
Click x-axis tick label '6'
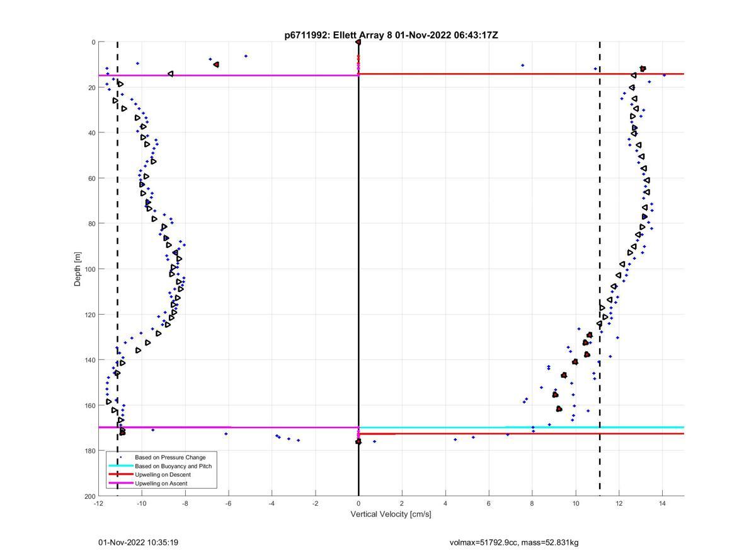coord(489,504)
